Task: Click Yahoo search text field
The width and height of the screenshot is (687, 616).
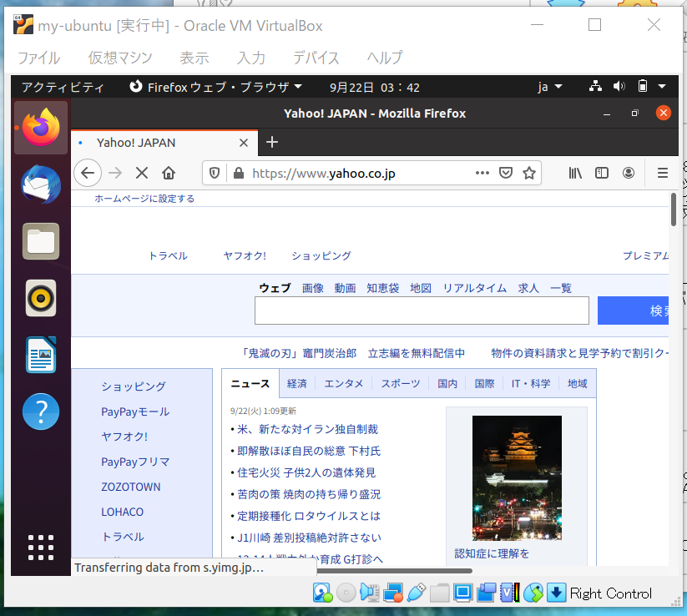Action: [422, 311]
